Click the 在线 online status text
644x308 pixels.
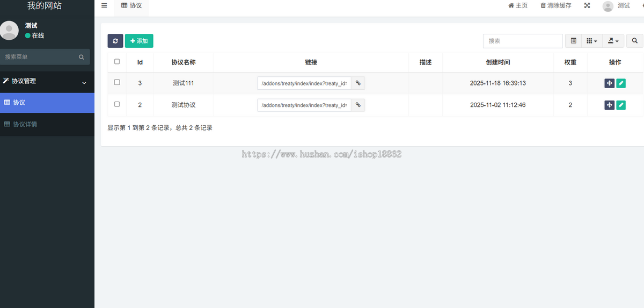(x=38, y=35)
